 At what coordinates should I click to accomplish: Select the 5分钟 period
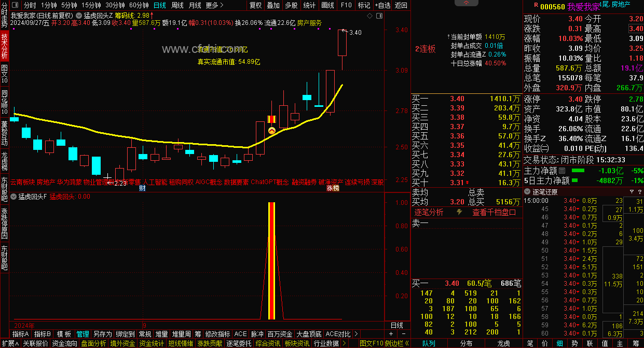69,5
